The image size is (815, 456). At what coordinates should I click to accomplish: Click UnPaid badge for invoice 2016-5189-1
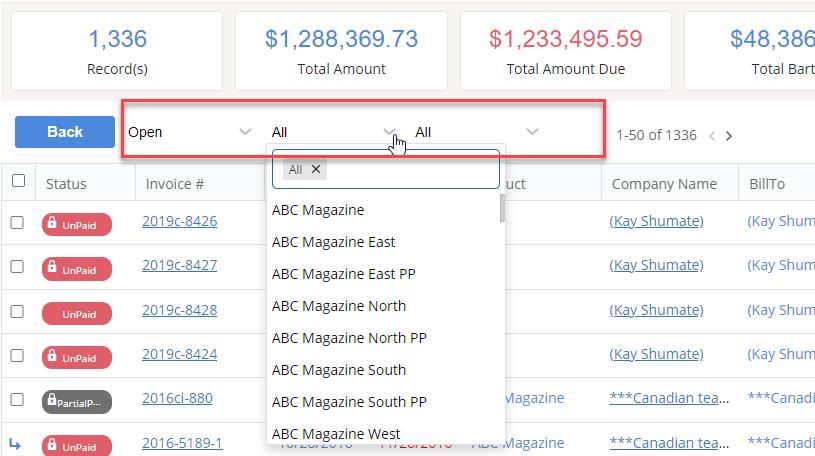tap(77, 446)
